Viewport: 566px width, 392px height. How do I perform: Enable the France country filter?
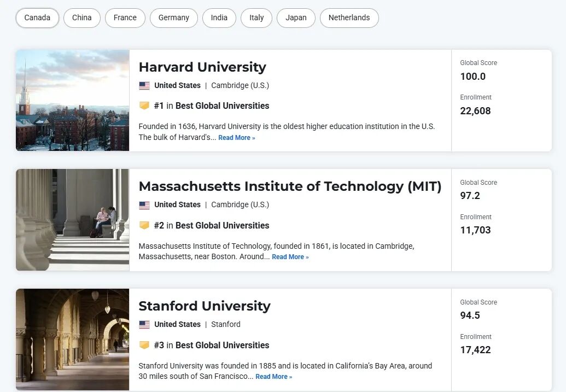[x=125, y=17]
